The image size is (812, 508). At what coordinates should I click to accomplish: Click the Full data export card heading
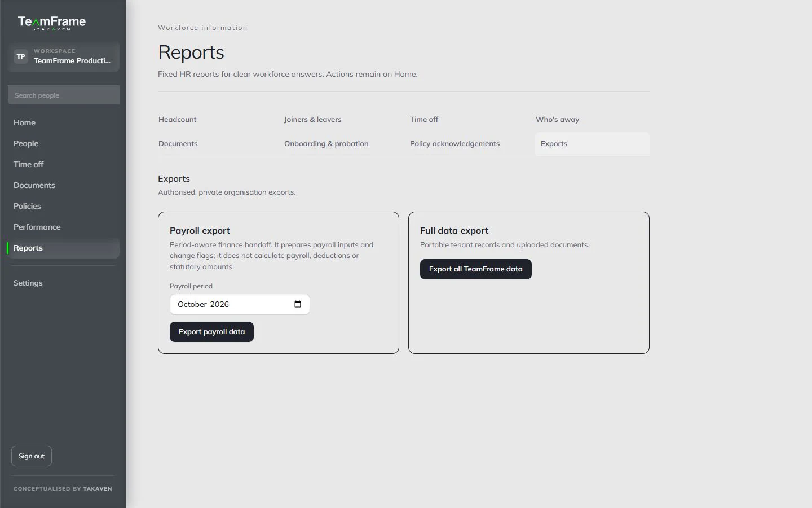(x=454, y=230)
